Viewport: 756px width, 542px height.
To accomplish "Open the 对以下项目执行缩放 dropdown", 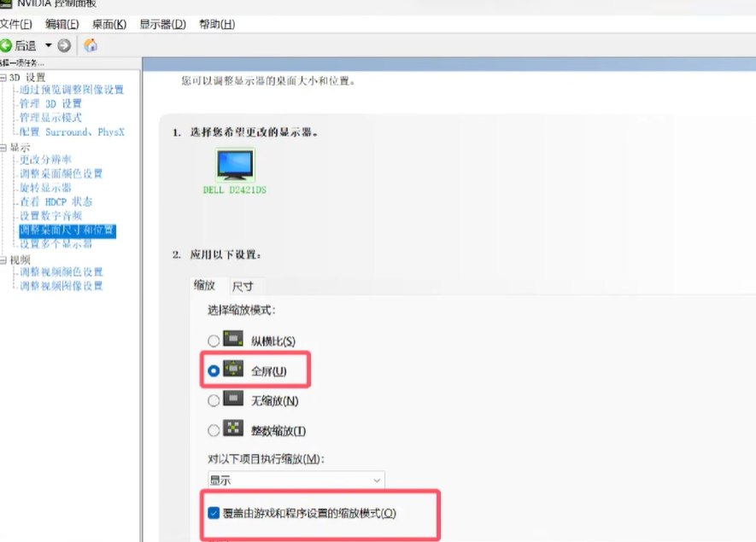I will (296, 480).
